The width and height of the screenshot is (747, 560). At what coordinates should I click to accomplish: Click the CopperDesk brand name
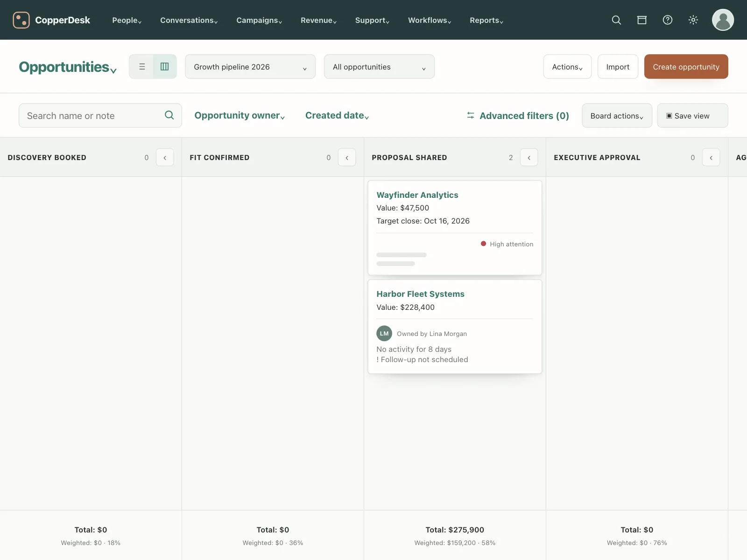click(63, 20)
